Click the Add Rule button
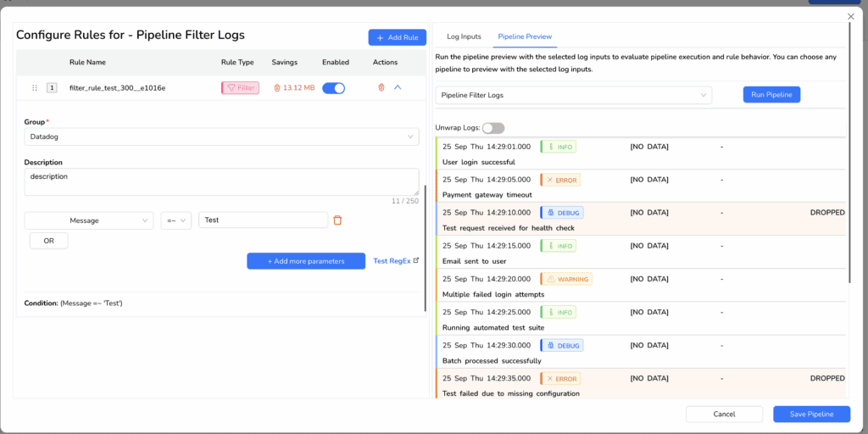Viewport: 868px width, 434px height. (x=397, y=37)
